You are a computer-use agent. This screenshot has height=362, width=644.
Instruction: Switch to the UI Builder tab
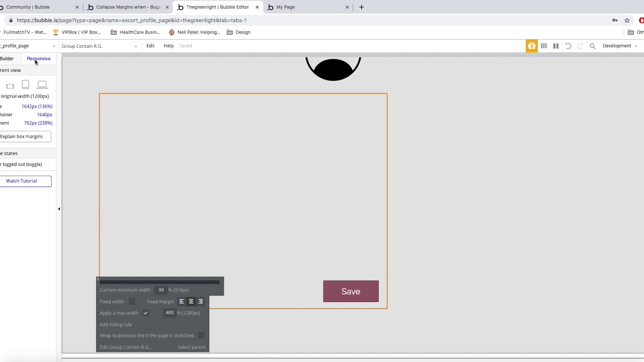point(7,59)
